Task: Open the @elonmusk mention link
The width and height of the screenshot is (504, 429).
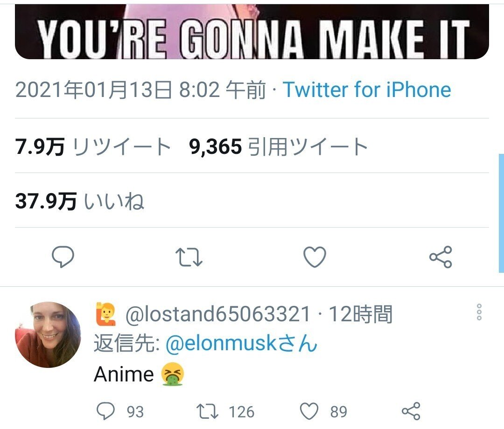Action: [x=241, y=344]
